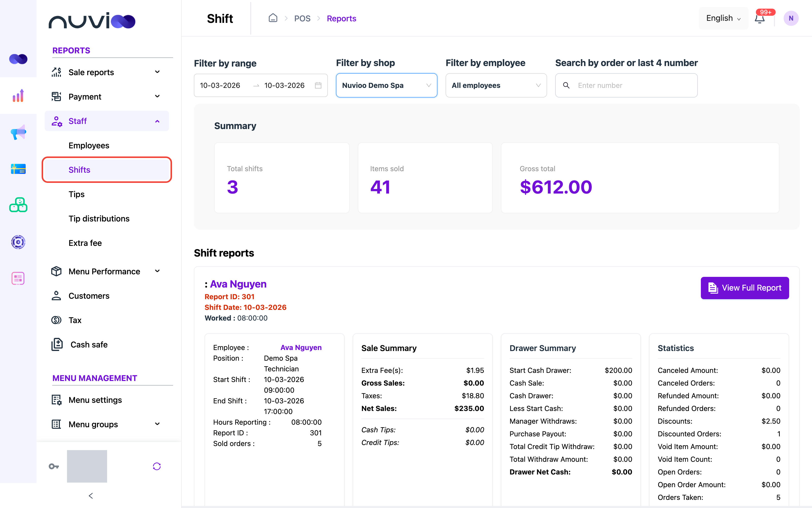
Task: Open Tax report from the sidebar
Action: pyautogui.click(x=75, y=320)
